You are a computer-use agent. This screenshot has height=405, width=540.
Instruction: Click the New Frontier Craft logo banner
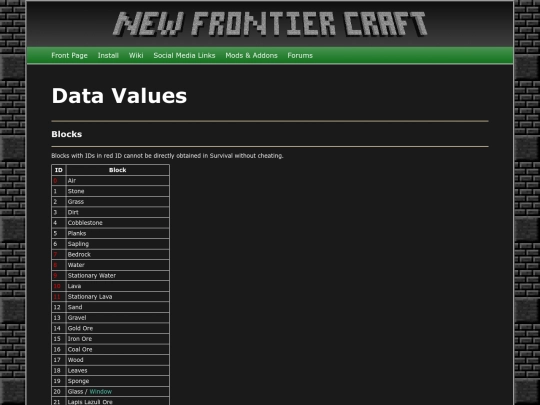270,24
